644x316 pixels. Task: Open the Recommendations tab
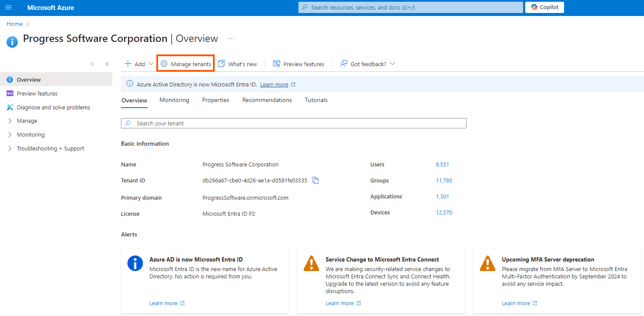tap(267, 100)
